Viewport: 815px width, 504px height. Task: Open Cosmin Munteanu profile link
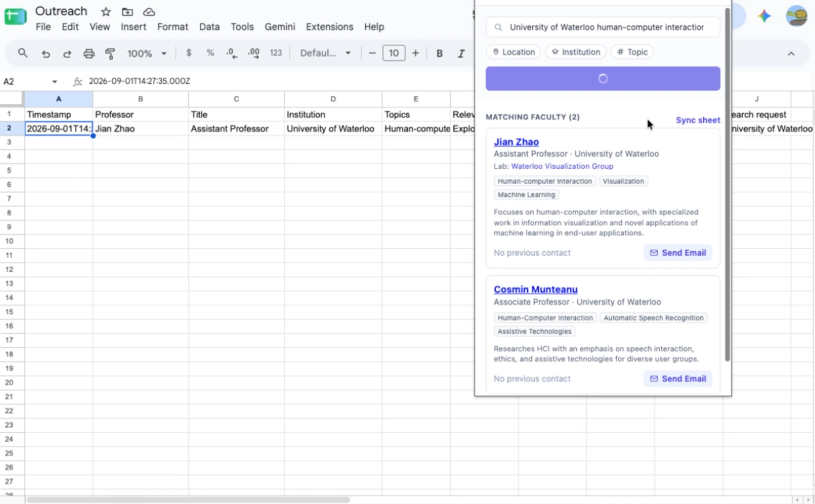click(x=536, y=289)
